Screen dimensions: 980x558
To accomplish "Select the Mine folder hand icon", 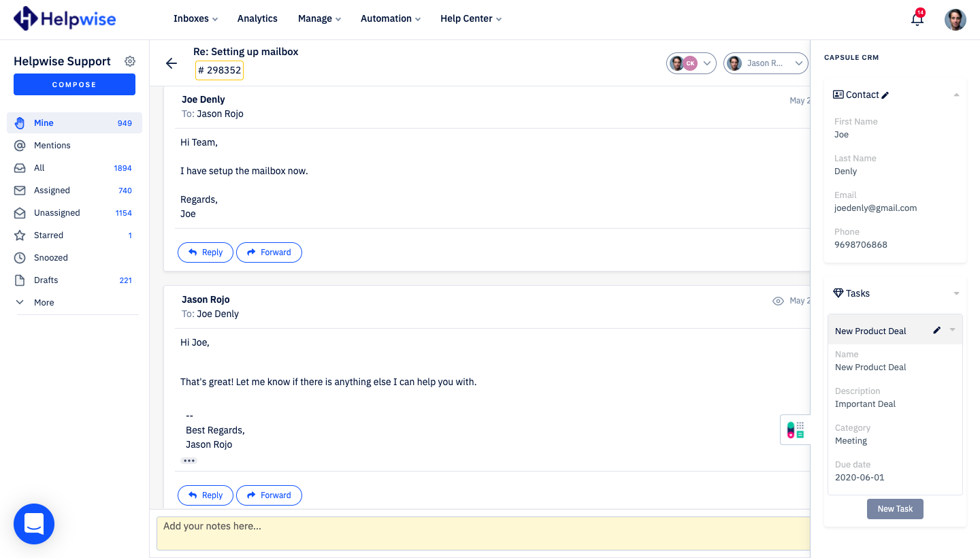I will click(x=20, y=122).
